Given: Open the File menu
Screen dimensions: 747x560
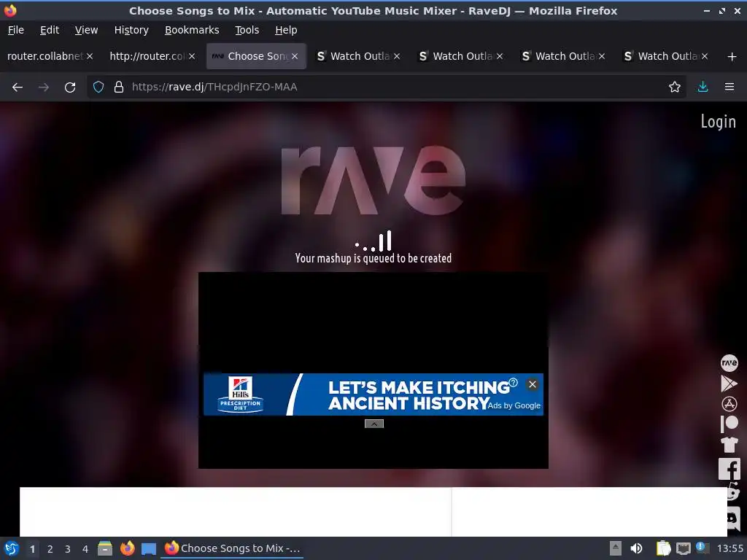Looking at the screenshot, I should tap(16, 30).
